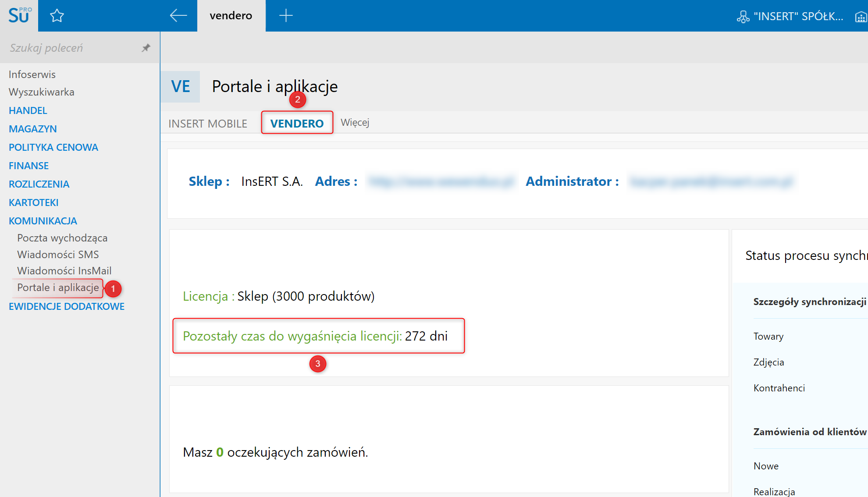Open the INSERT MOBILE tab
Image resolution: width=868 pixels, height=497 pixels.
click(208, 124)
